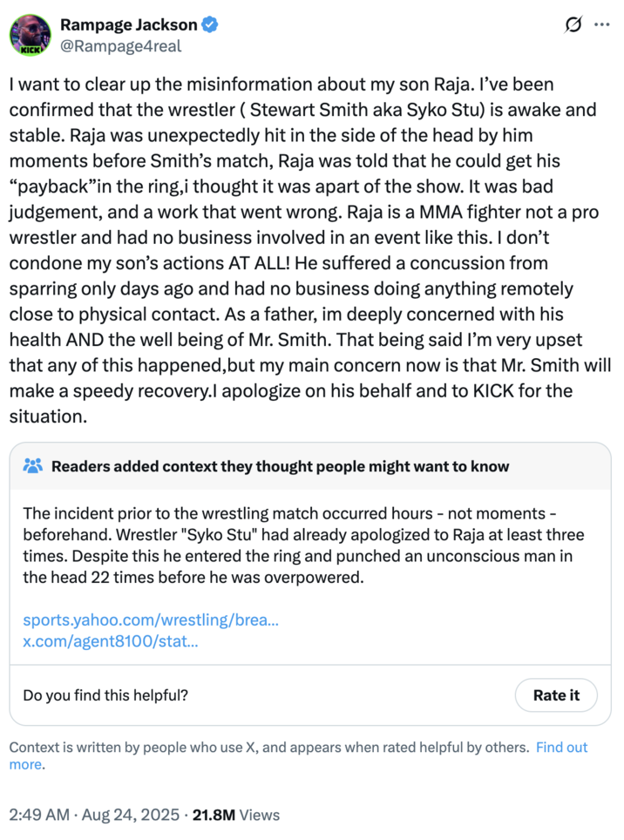Click the Rate it button
This screenshot has width=624, height=840.
[x=556, y=695]
